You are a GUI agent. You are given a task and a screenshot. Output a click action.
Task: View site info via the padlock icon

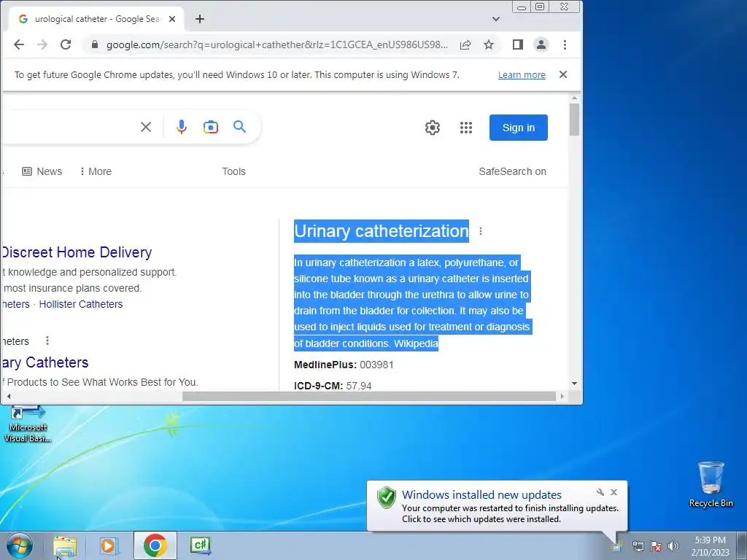tap(95, 44)
